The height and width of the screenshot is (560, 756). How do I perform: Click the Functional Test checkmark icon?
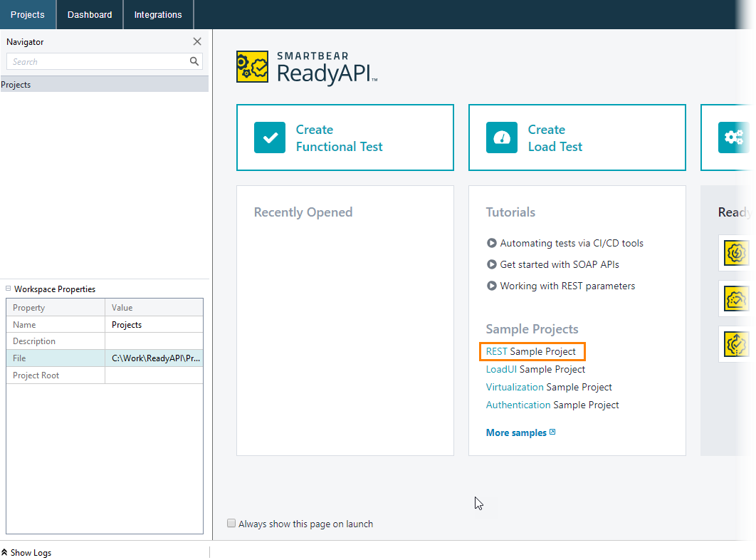[270, 138]
